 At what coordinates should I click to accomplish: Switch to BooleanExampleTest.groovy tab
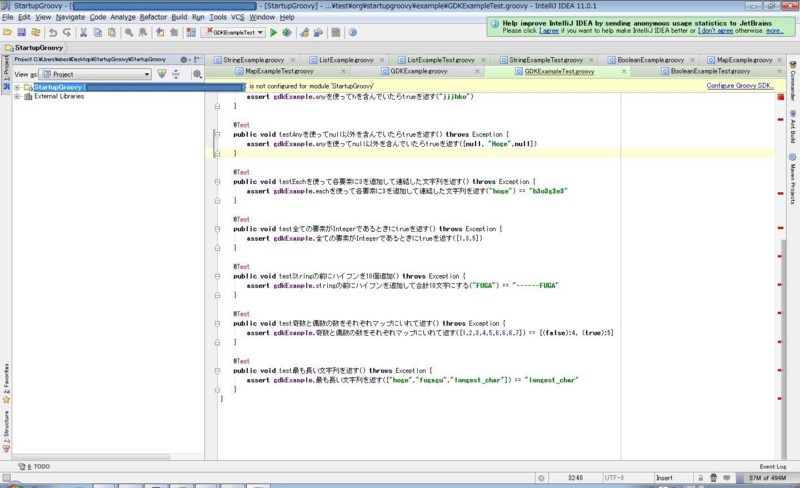click(x=710, y=71)
